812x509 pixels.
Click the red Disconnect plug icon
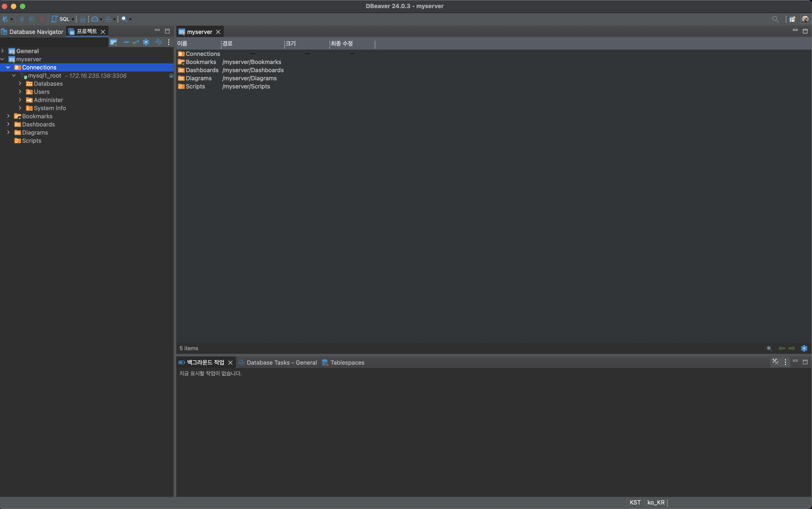pyautogui.click(x=41, y=19)
